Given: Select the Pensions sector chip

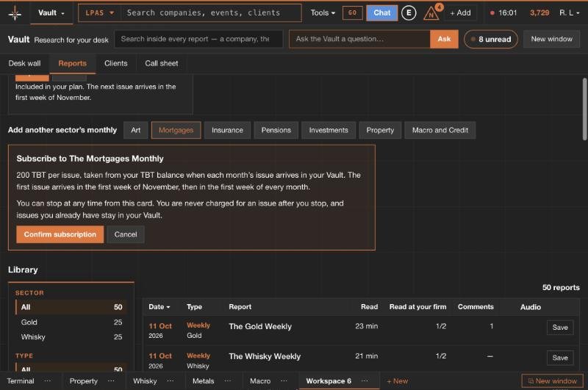Looking at the screenshot, I should pos(276,130).
